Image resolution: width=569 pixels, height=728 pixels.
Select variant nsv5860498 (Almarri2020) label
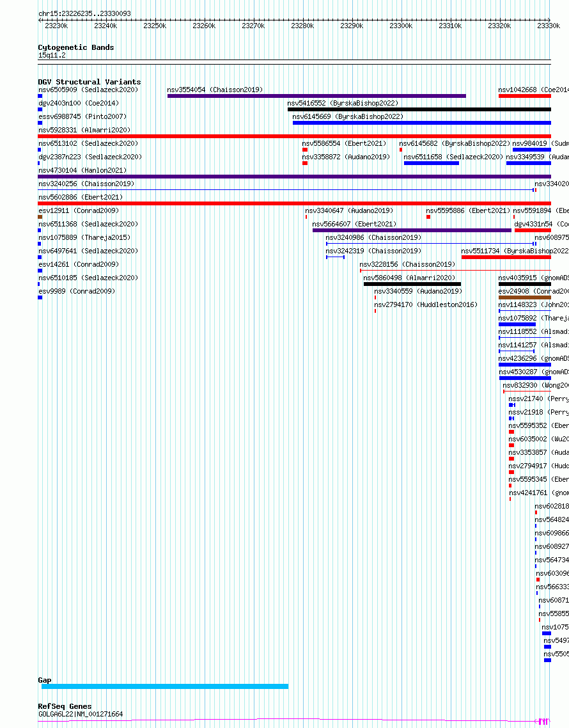coord(409,278)
